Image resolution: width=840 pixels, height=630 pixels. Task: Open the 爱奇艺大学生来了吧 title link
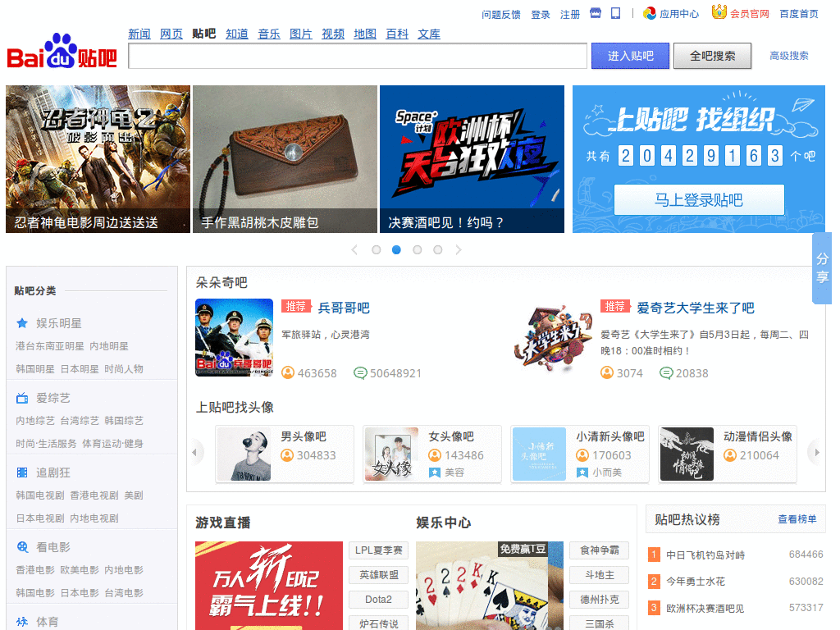pos(696,308)
